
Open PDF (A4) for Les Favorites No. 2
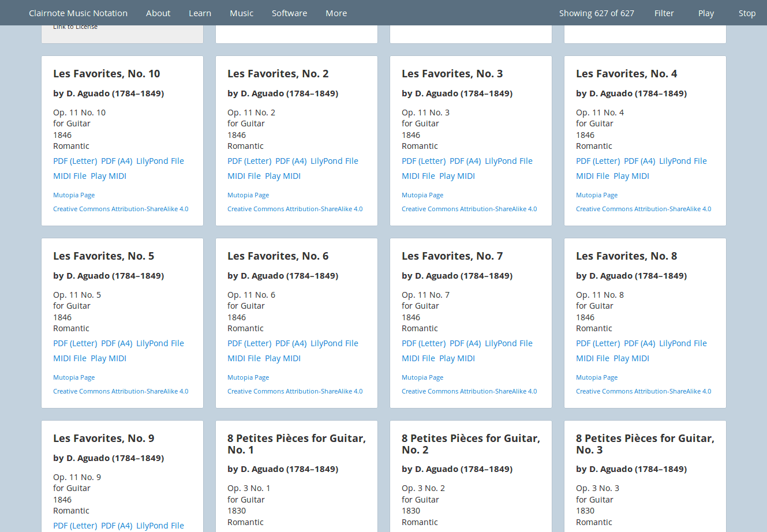pyautogui.click(x=291, y=161)
